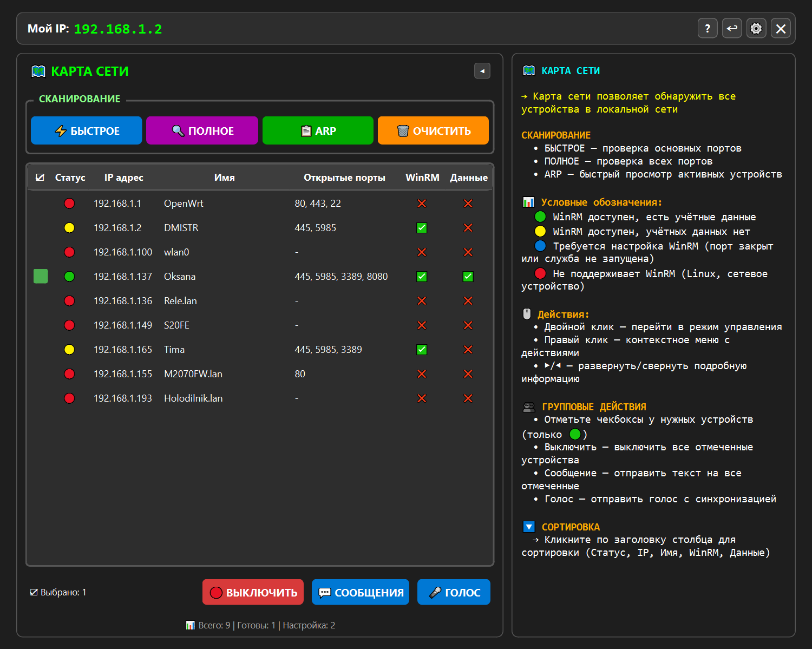Click the red status dot for OpenWrt

tap(69, 204)
